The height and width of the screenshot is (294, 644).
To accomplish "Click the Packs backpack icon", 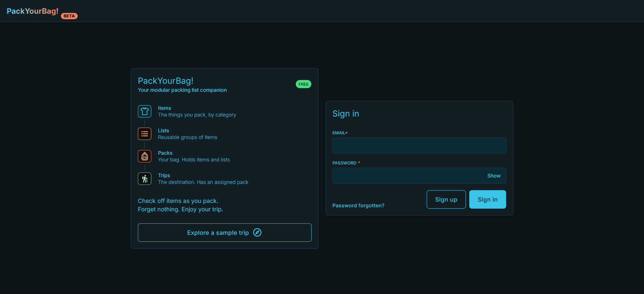I will click(x=145, y=156).
